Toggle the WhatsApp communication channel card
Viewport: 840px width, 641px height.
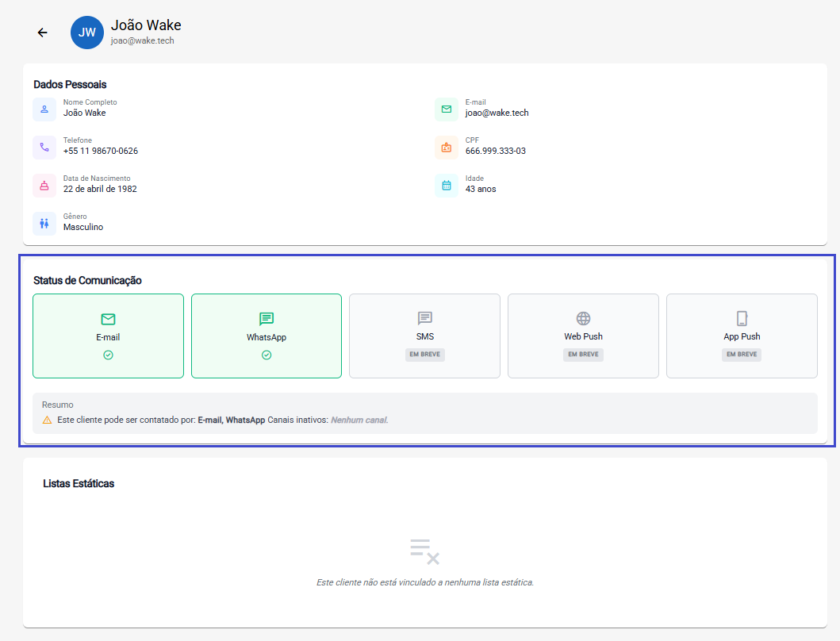click(x=267, y=336)
